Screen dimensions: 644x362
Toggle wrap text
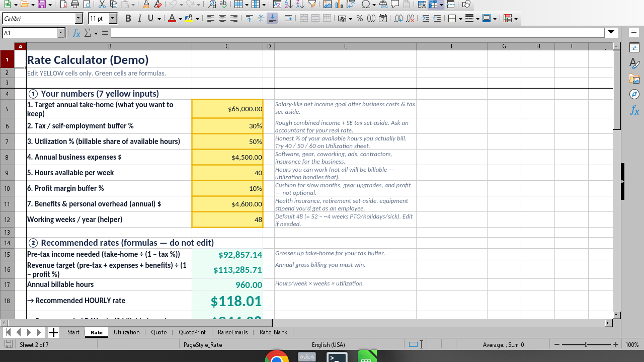288,19
